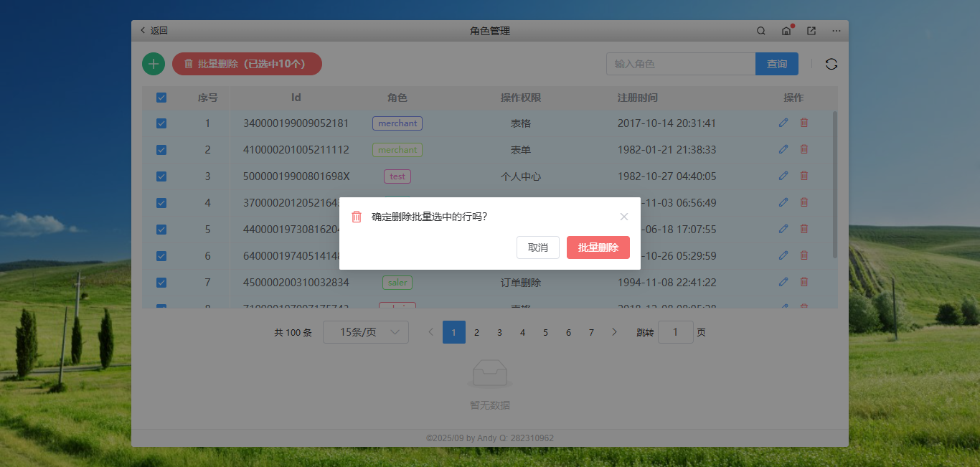This screenshot has width=980, height=467.
Task: Click the home icon in the top bar
Action: 786,31
